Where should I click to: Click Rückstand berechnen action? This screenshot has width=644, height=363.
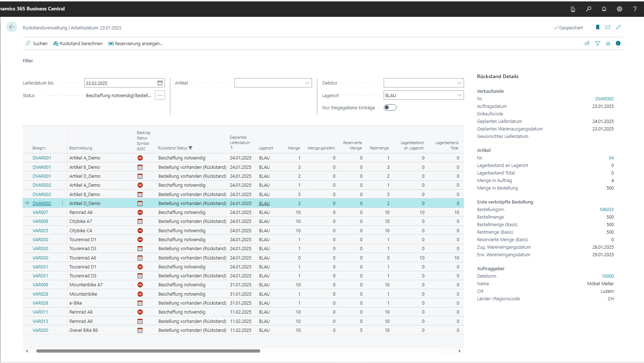[x=78, y=44]
